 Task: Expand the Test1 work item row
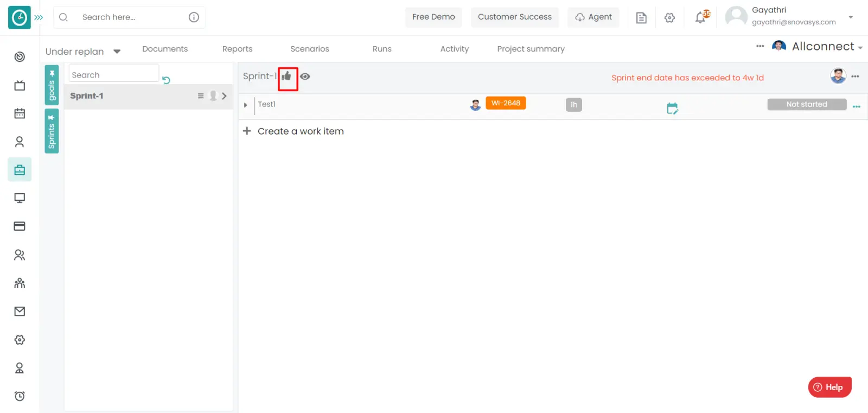[246, 105]
